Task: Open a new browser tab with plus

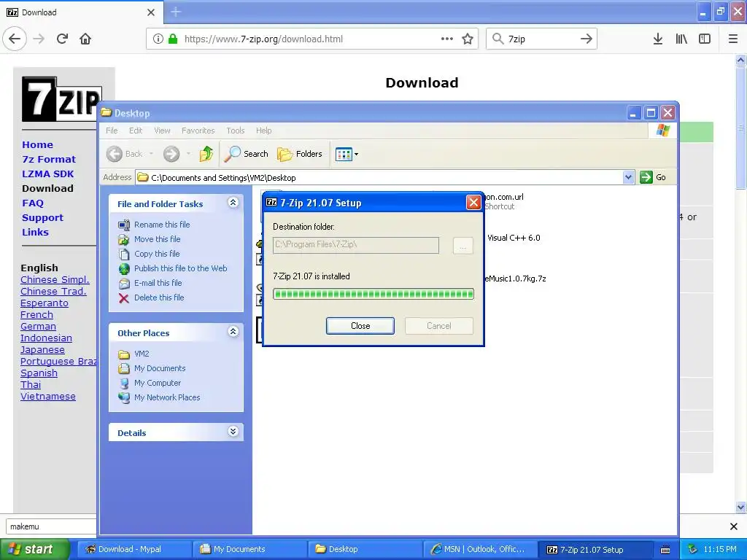Action: pos(176,12)
